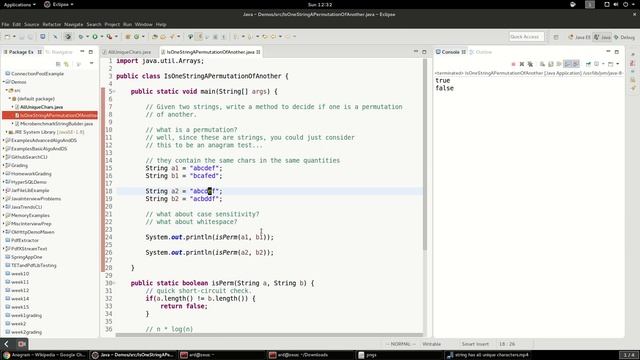640x360 pixels.
Task: Click the Debug launch icon
Action: 81,37
